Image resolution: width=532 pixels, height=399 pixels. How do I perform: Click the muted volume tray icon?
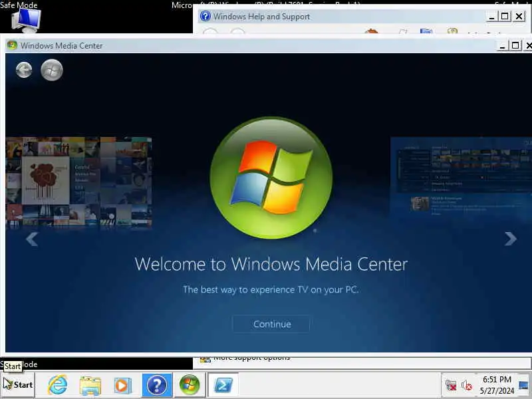pos(467,386)
